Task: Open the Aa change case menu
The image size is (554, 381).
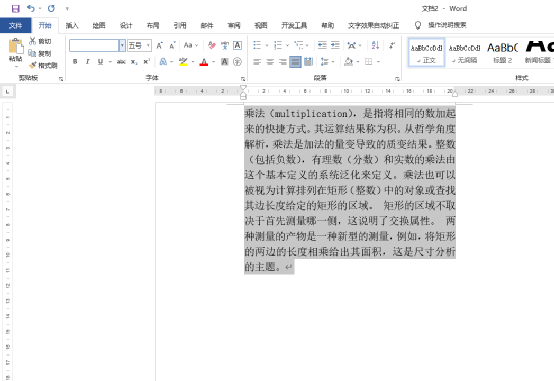Action: click(191, 46)
